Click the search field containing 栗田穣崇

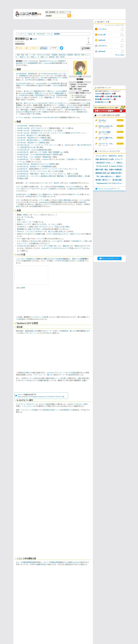coord(56,16)
